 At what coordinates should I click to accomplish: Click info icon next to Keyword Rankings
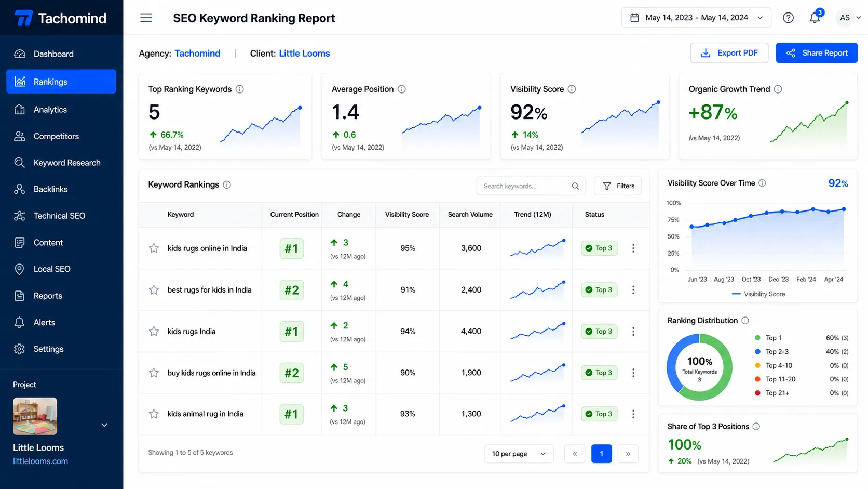click(x=227, y=184)
